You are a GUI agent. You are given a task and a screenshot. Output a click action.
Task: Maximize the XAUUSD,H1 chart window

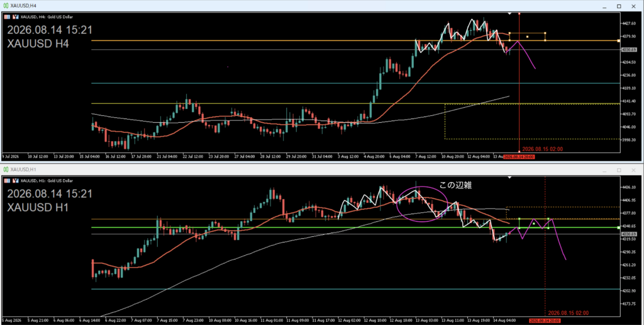point(619,170)
